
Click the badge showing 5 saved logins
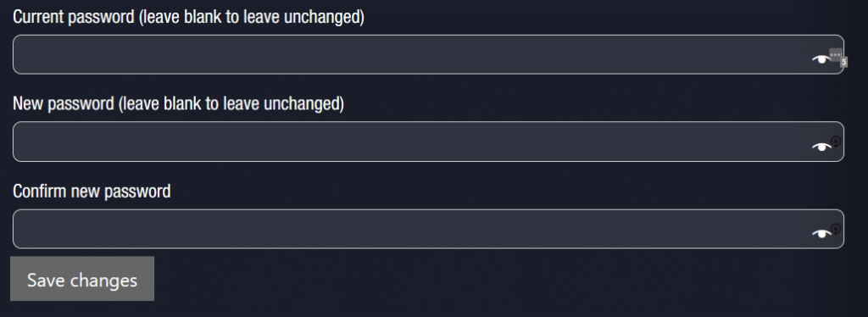click(843, 63)
